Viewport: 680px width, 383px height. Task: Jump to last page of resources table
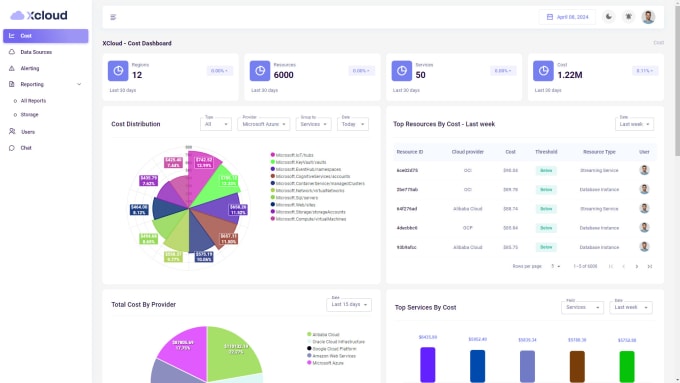[650, 266]
